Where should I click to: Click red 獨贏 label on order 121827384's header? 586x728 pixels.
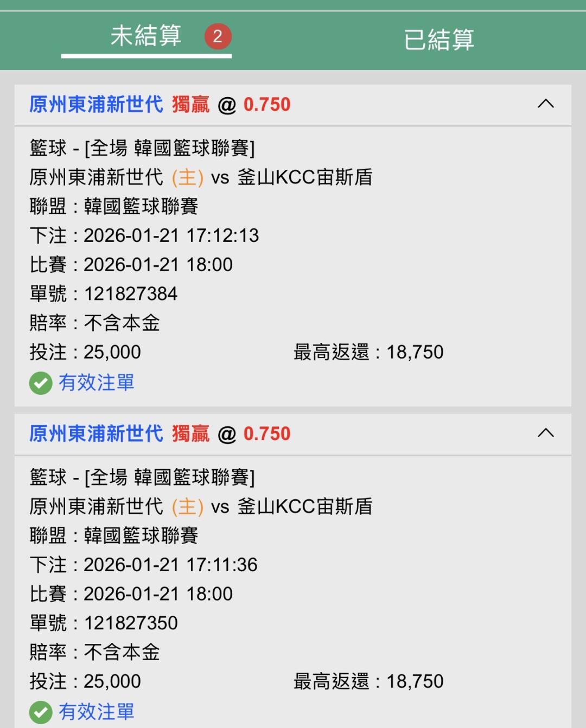(190, 104)
